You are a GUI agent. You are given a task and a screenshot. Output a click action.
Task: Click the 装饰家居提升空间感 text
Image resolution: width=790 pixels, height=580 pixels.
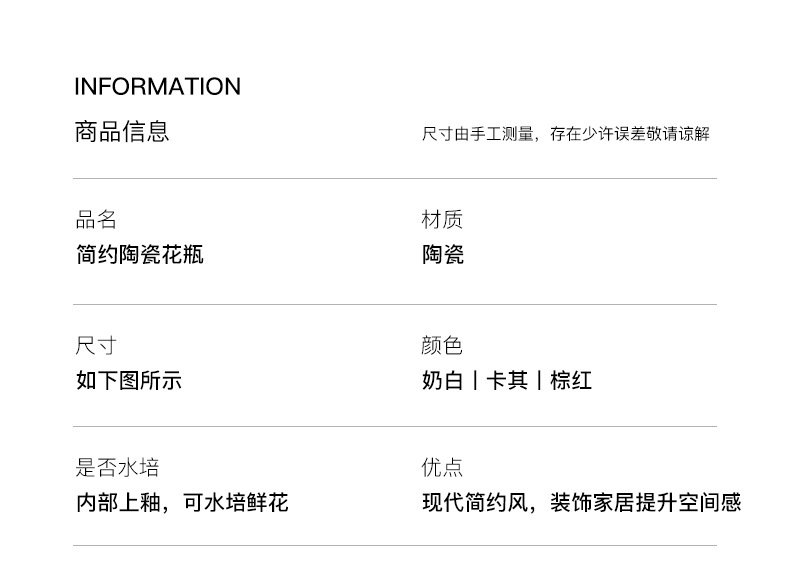point(645,502)
